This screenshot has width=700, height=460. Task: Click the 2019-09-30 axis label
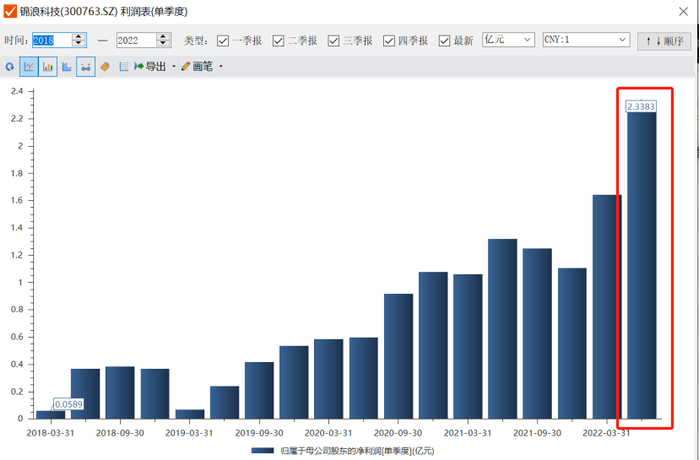259,433
